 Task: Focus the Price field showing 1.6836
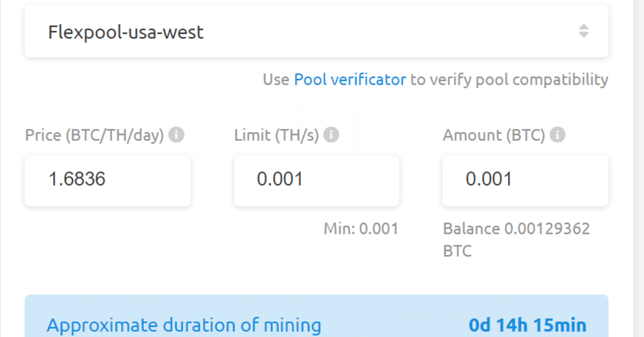(x=108, y=180)
